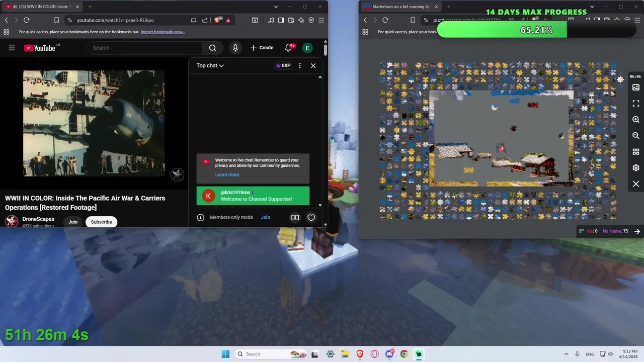The height and width of the screenshot is (362, 644).
Task: Open the tab search chevron in YouTube window
Action: [276, 7]
